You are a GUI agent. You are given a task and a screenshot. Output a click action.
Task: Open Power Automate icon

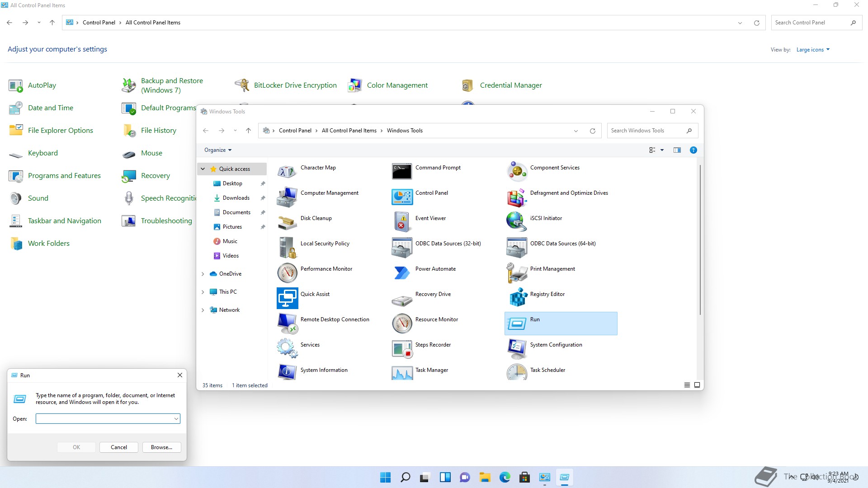[x=402, y=273]
